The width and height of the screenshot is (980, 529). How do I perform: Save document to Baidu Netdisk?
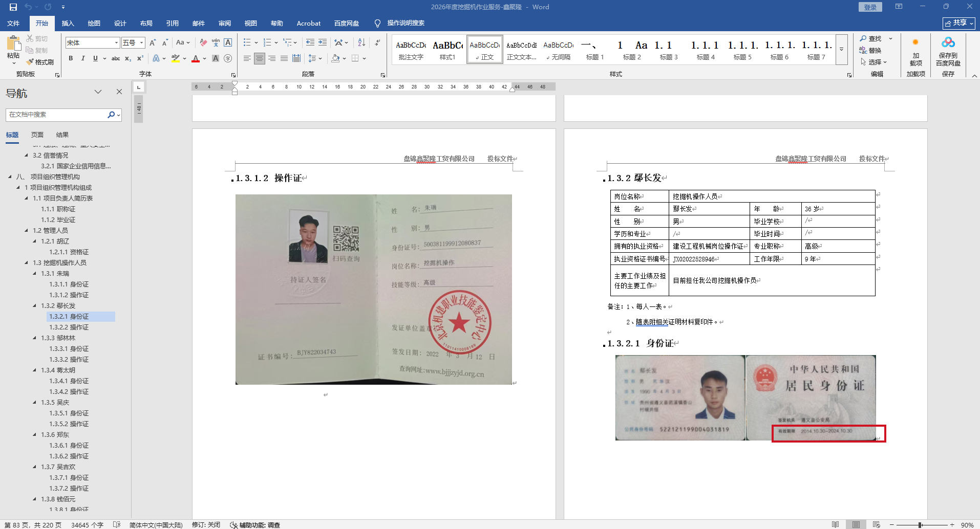tap(948, 51)
